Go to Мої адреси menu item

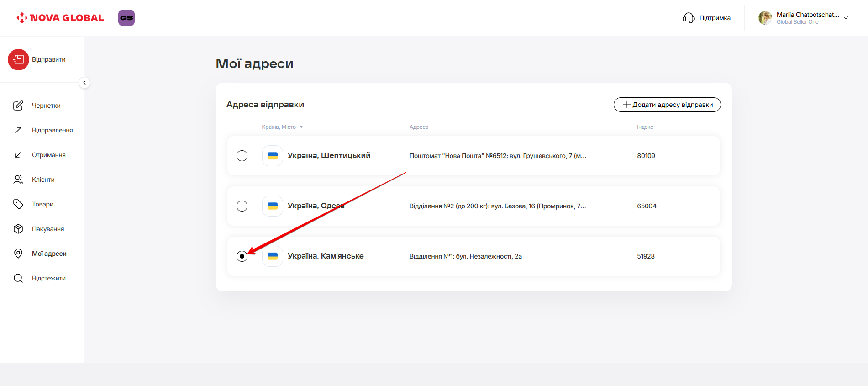(x=49, y=254)
